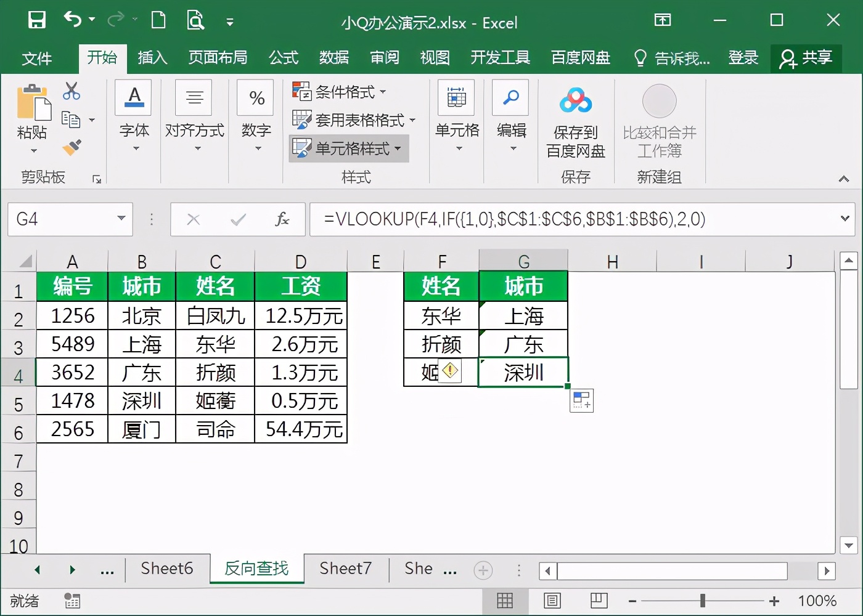Switch to Normal view
The image size is (863, 616).
coord(505,601)
